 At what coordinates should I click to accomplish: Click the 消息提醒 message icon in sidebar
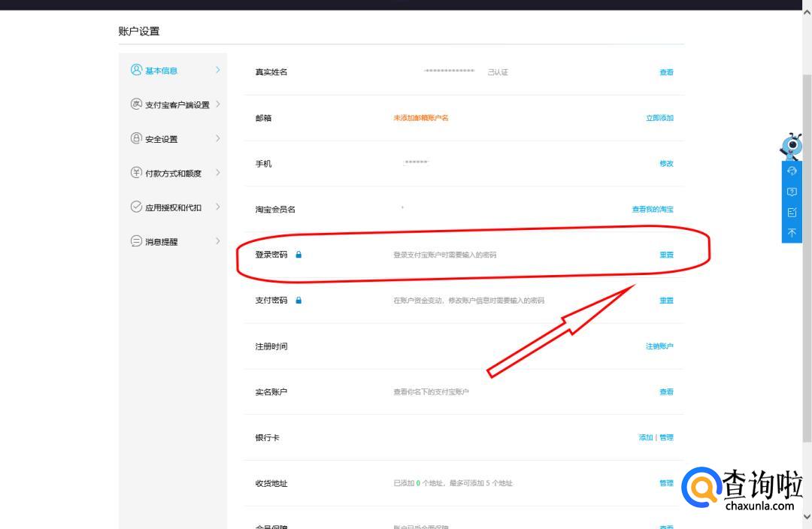coord(136,240)
